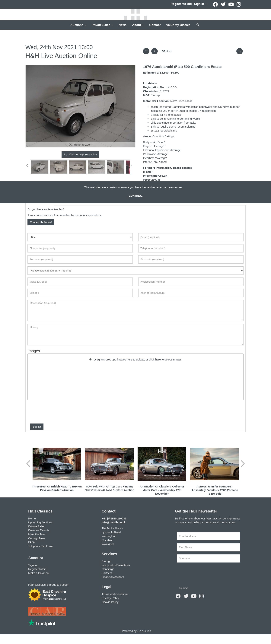Expand the Auctions menu
Viewport: 271px width, 644px height.
click(x=78, y=25)
